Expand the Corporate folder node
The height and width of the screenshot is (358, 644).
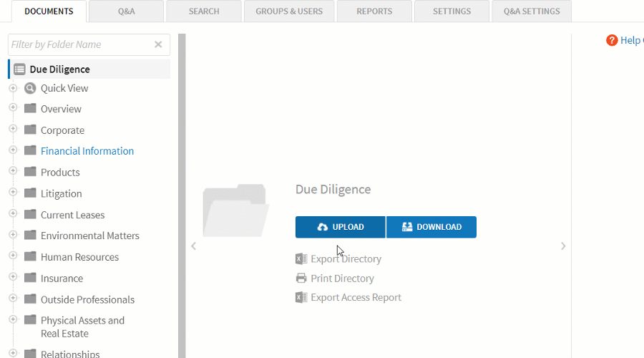13,129
